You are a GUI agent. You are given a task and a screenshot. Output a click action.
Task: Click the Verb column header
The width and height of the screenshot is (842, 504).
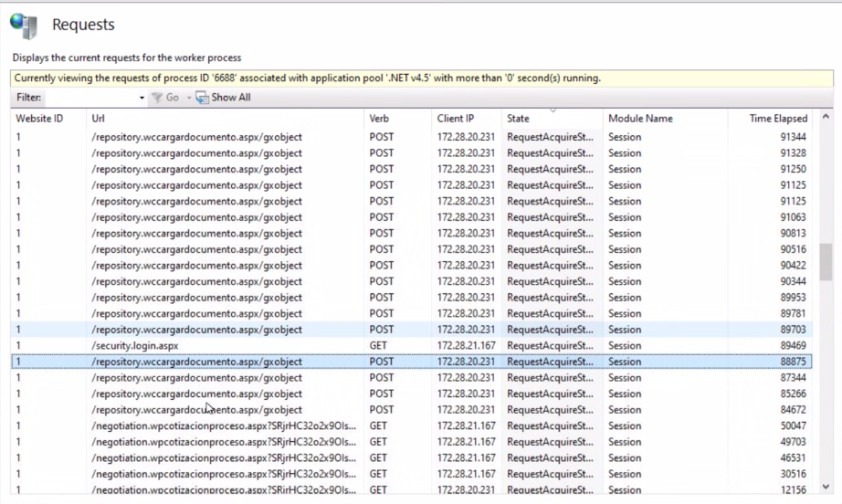[379, 119]
